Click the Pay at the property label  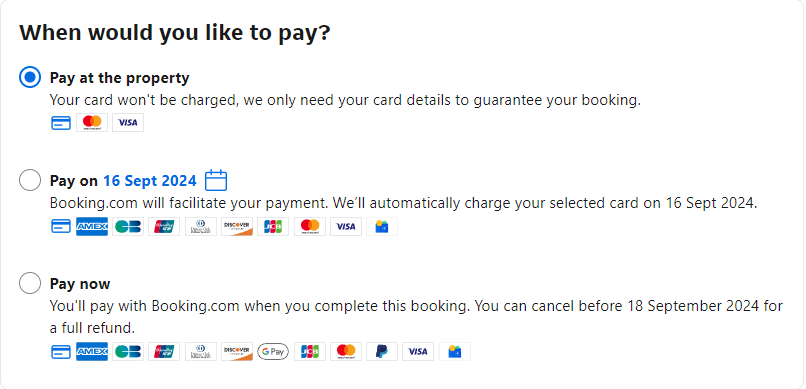click(x=119, y=78)
